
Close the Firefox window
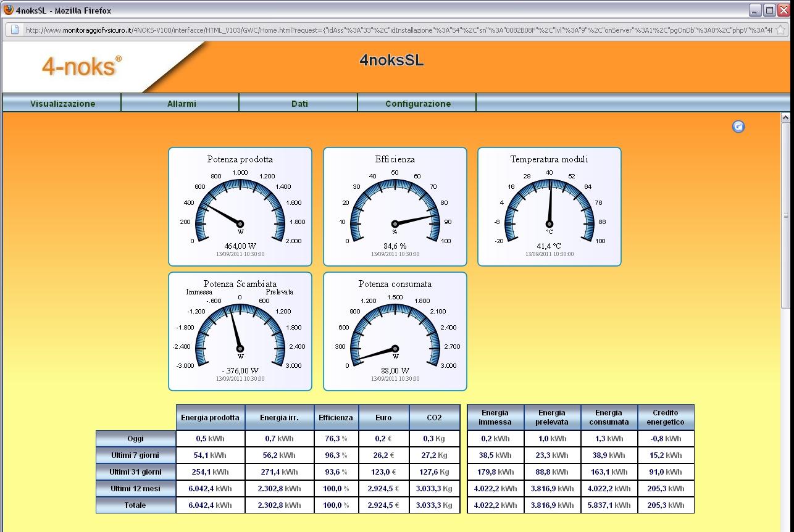[x=784, y=10]
